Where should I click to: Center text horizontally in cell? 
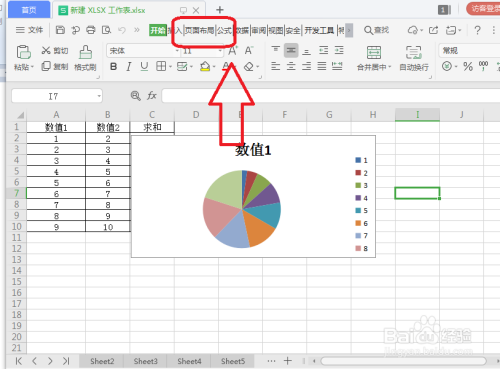pos(291,66)
